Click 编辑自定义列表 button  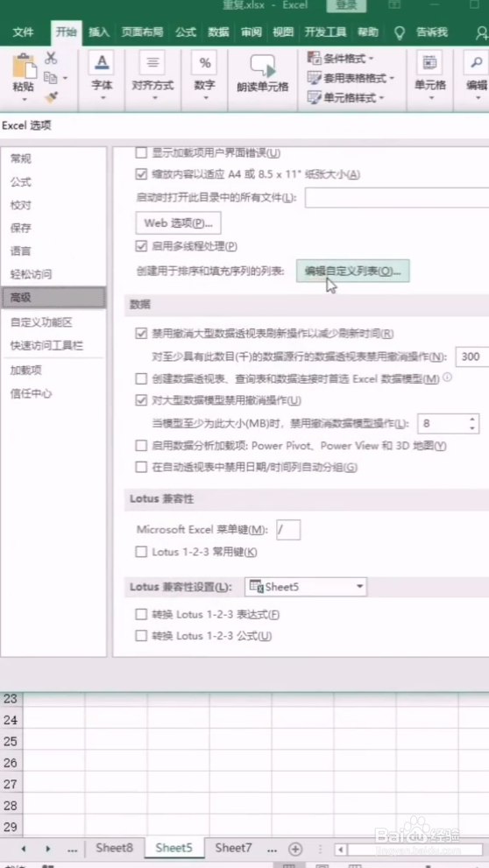coord(353,272)
